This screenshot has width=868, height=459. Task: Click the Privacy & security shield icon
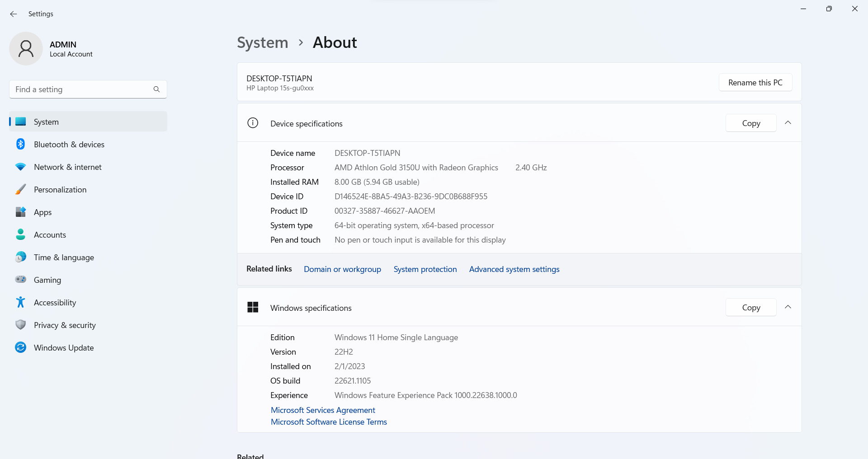[x=20, y=325]
